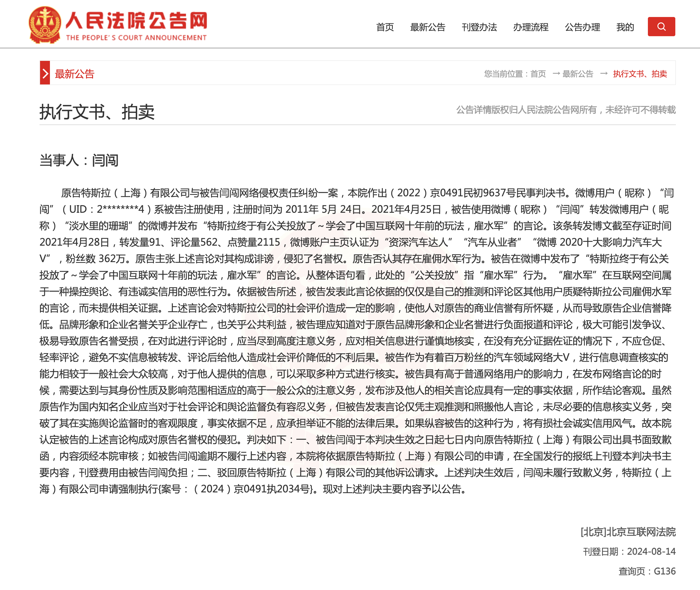Click the red 最新公告 section heading
700x590 pixels.
coord(75,73)
